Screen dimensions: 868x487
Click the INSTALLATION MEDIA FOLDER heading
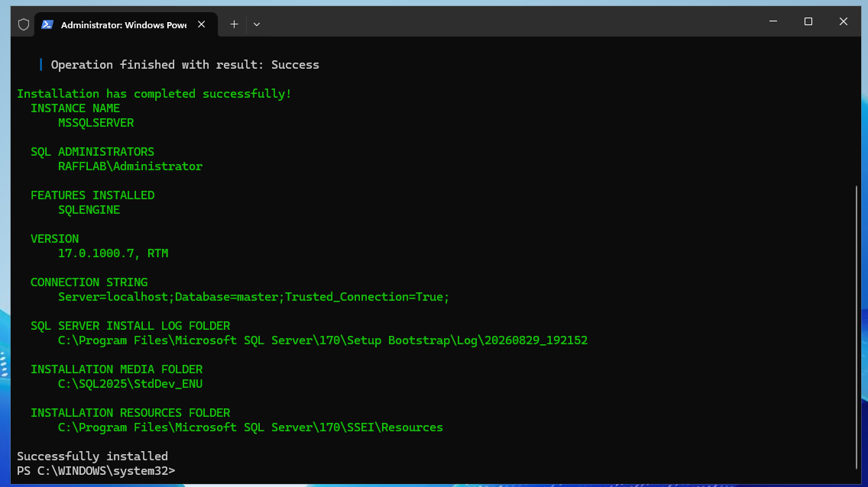click(116, 369)
